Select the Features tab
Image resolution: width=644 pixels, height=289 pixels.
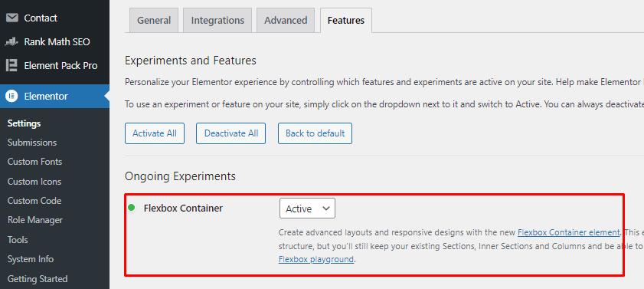[346, 20]
